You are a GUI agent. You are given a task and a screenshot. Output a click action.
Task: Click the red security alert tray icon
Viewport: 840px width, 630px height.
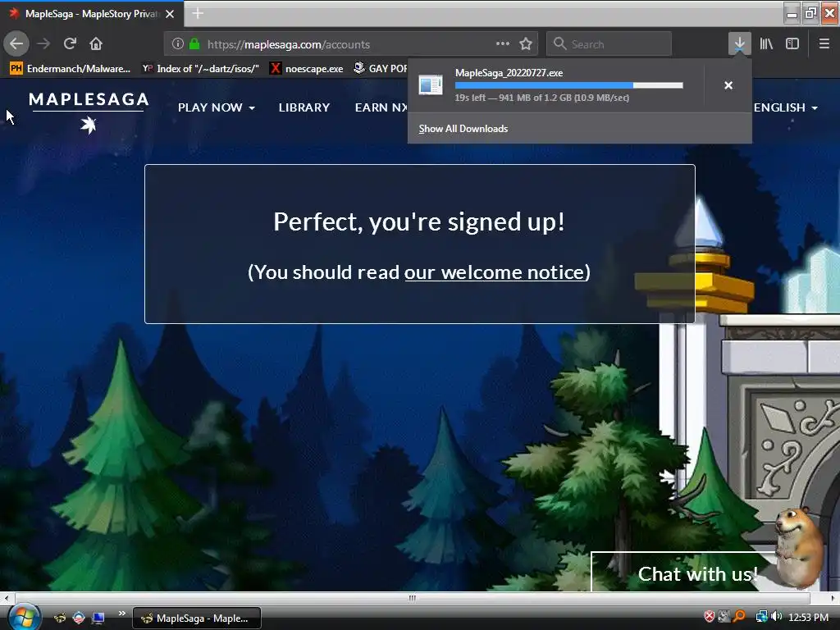tap(710, 617)
